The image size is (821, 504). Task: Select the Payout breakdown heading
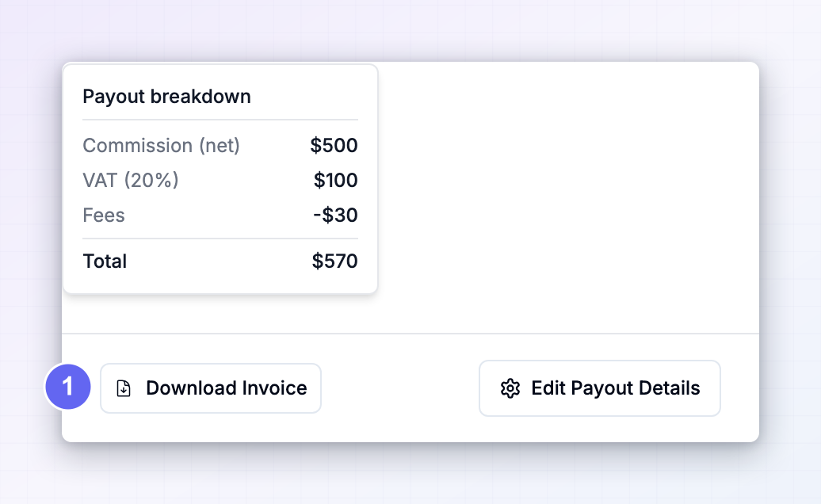[x=166, y=97]
